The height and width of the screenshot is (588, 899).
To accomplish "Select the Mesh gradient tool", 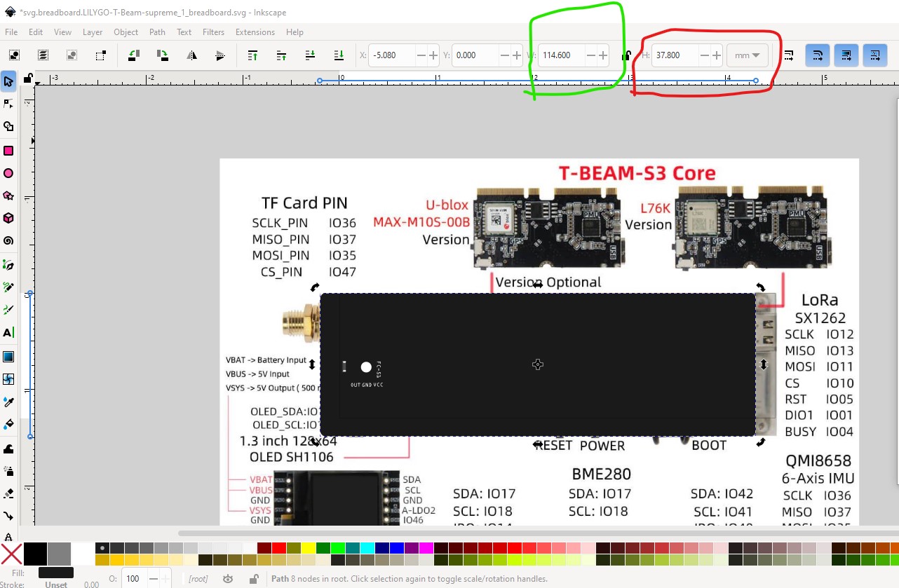I will (8, 379).
